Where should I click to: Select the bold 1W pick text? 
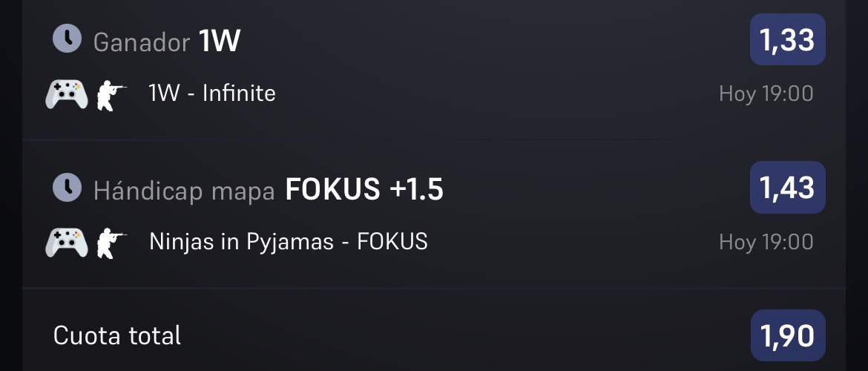(x=219, y=41)
